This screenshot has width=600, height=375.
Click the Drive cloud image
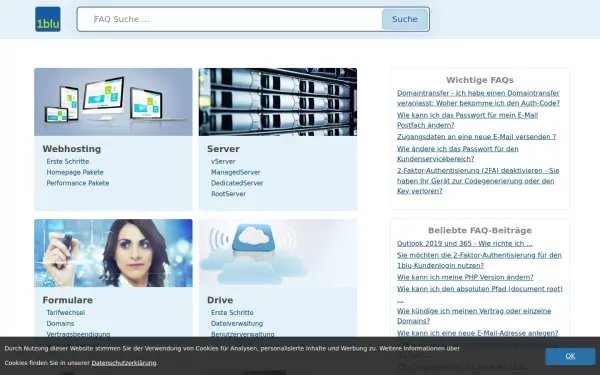pos(278,253)
